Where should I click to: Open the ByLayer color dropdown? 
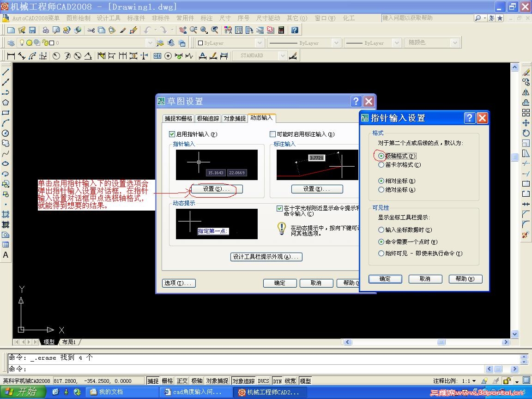point(260,43)
